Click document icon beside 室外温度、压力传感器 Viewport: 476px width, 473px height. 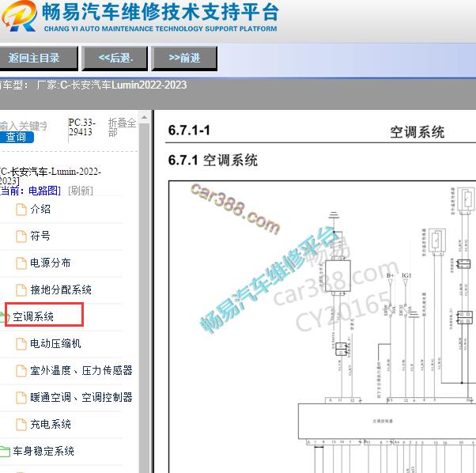pos(21,370)
